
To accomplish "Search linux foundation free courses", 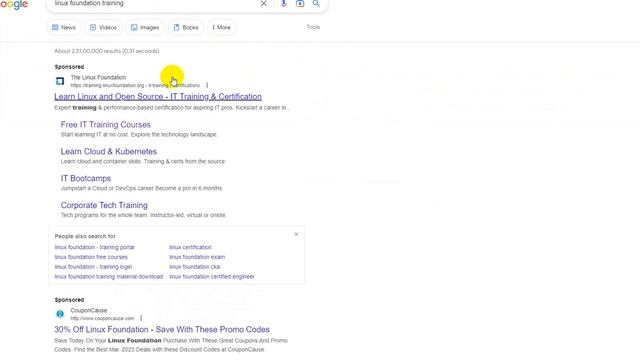I will tap(91, 257).
